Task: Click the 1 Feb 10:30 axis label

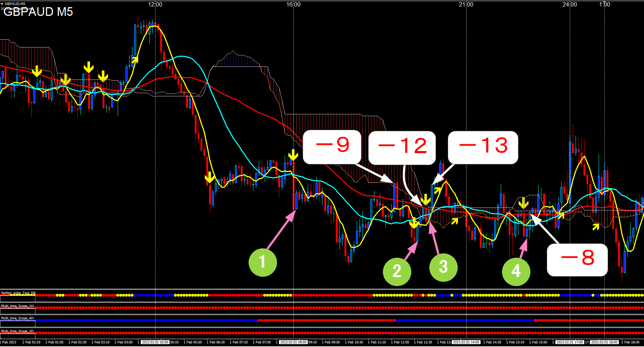Action: (354, 342)
